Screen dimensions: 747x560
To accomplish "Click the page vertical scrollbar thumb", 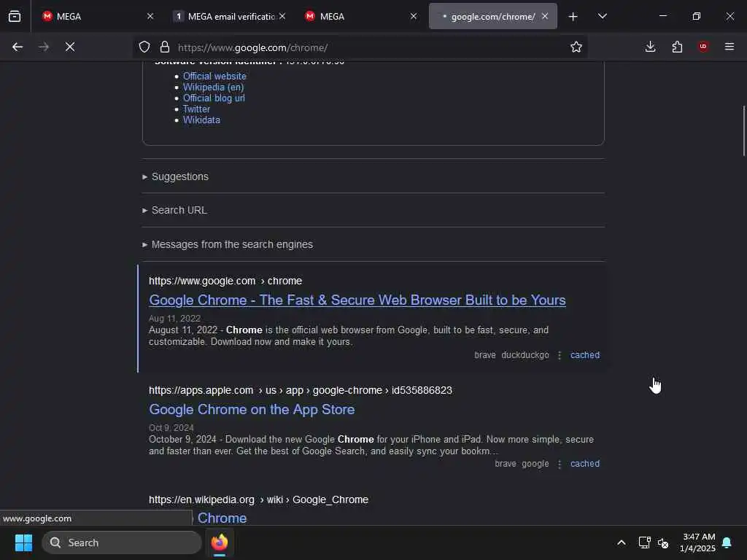I will [x=743, y=131].
